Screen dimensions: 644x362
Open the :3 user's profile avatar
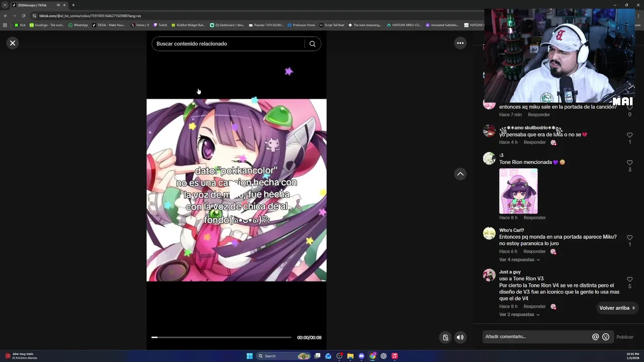point(489,158)
